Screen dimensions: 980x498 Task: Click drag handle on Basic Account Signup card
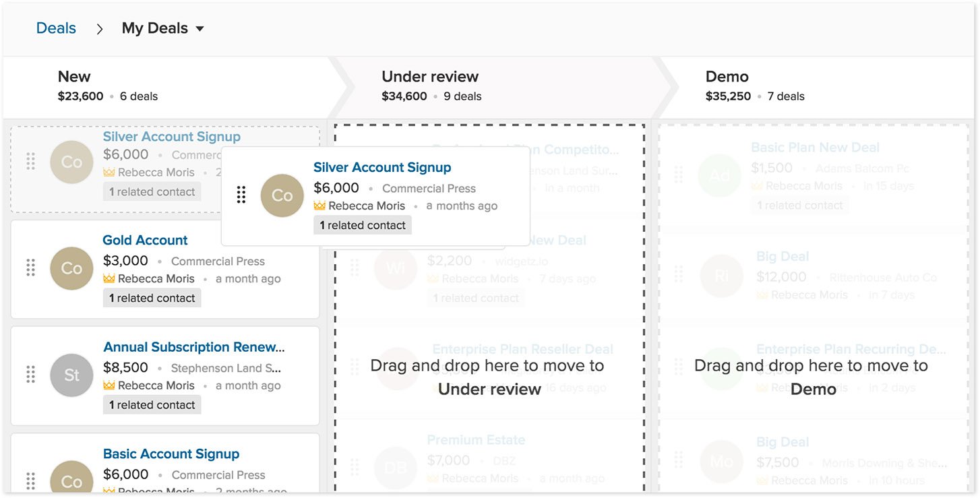[30, 481]
